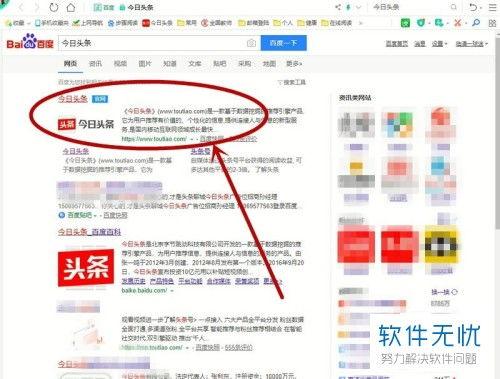The image size is (500, 379).
Task: Click the lightning speed-mode icon in the address bar
Action: (348, 7)
